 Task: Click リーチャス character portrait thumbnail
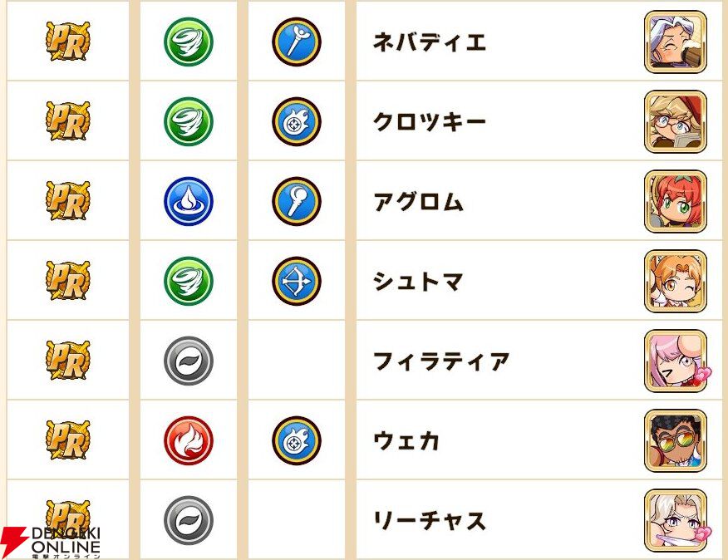click(675, 520)
